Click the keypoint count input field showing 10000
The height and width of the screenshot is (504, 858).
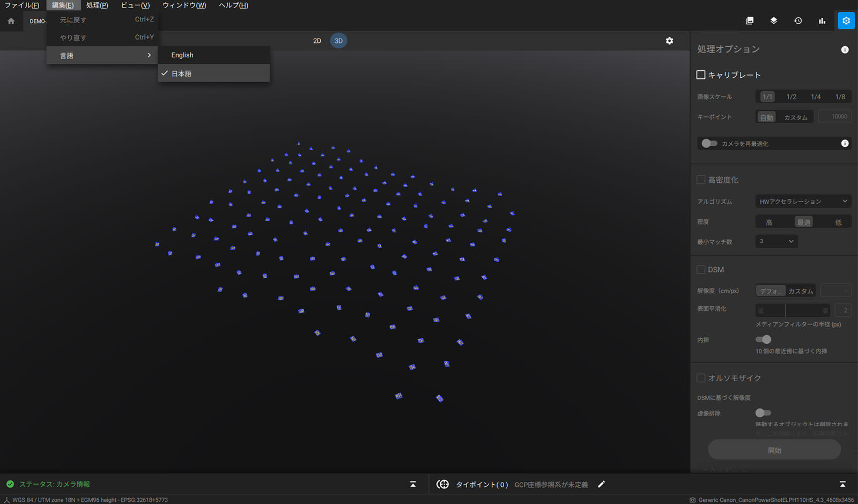click(x=834, y=116)
